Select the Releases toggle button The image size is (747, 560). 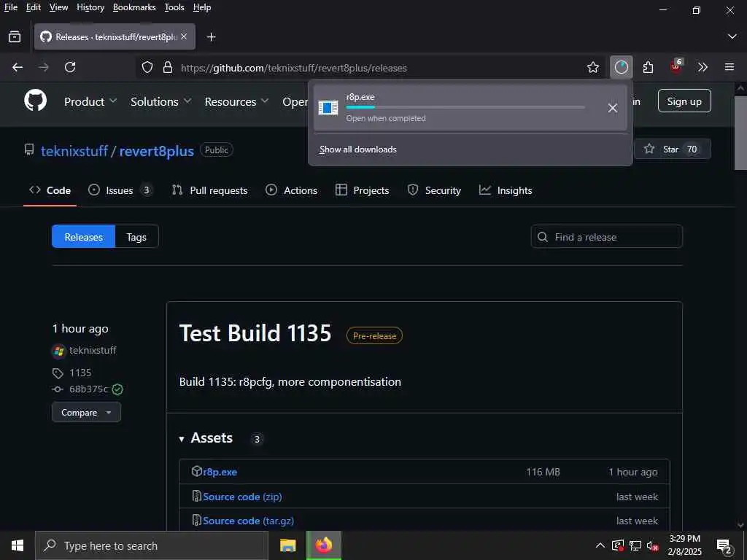[x=83, y=237]
